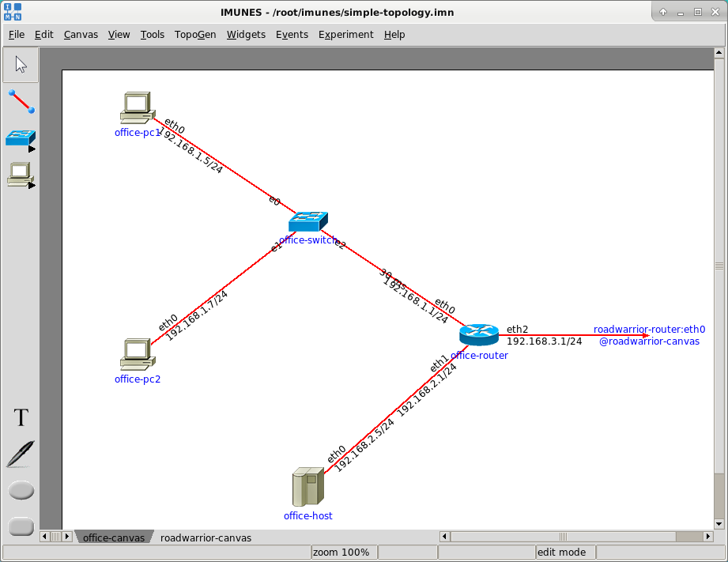This screenshot has width=728, height=562.
Task: Open the Edit menu
Action: (x=44, y=34)
